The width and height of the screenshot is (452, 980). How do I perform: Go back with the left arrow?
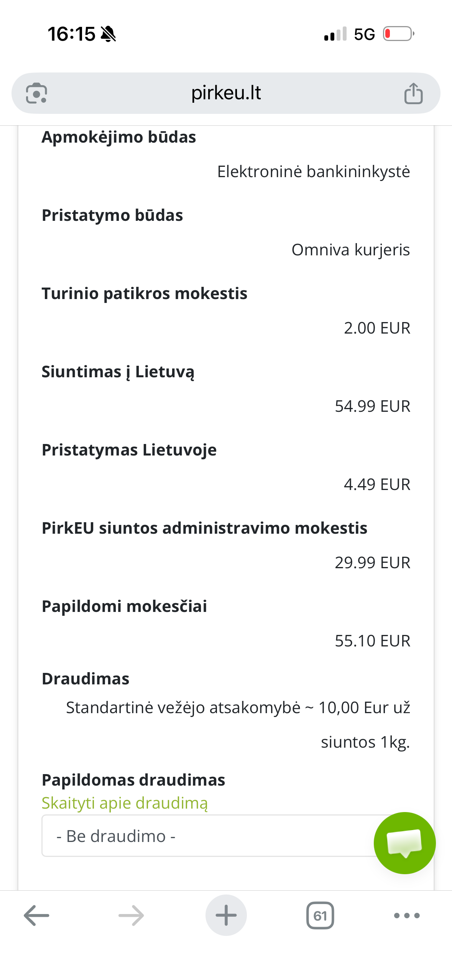pos(36,915)
